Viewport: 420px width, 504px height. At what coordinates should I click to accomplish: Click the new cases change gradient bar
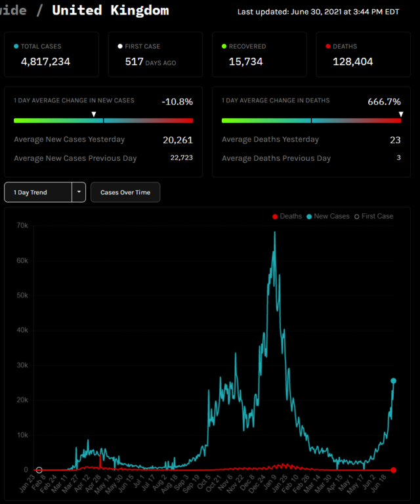(103, 121)
